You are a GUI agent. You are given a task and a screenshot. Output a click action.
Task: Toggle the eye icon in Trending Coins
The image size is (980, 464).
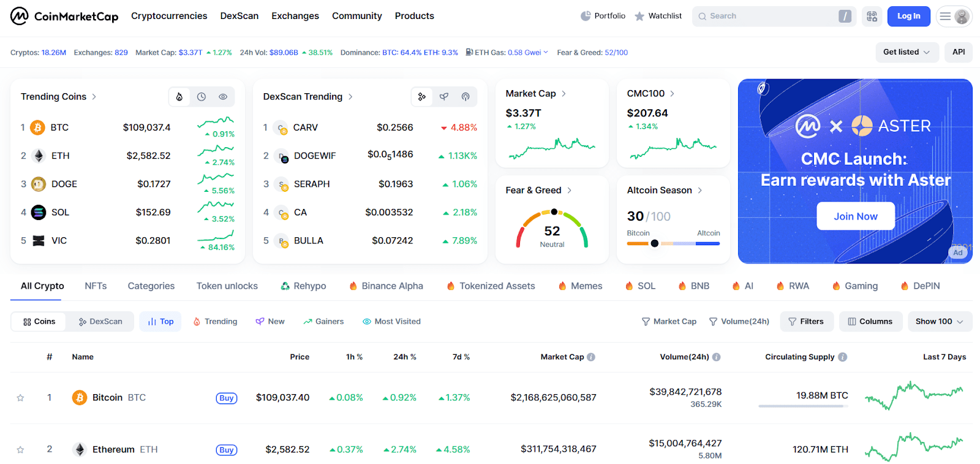click(223, 97)
